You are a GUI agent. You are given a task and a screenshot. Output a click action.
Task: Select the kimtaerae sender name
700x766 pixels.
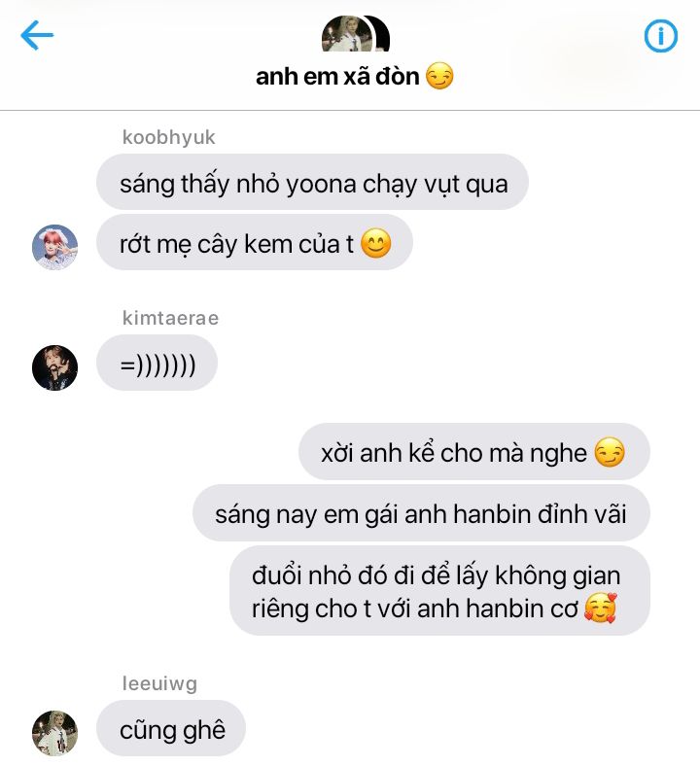click(170, 318)
